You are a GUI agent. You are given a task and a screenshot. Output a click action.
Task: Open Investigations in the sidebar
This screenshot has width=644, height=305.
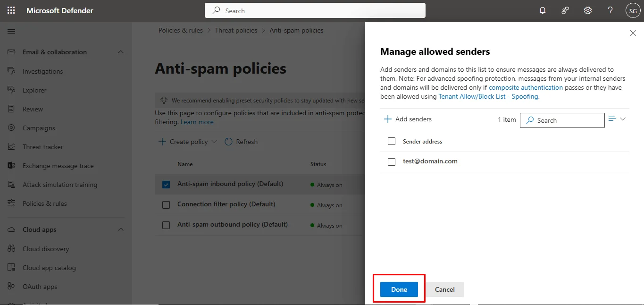click(42, 71)
